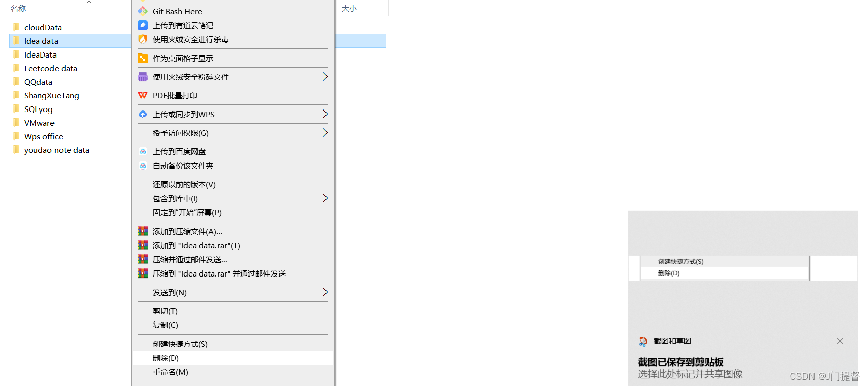Expand the 上传或同步到WPS submenu arrow
Screen dimensions: 868x386
pos(325,114)
